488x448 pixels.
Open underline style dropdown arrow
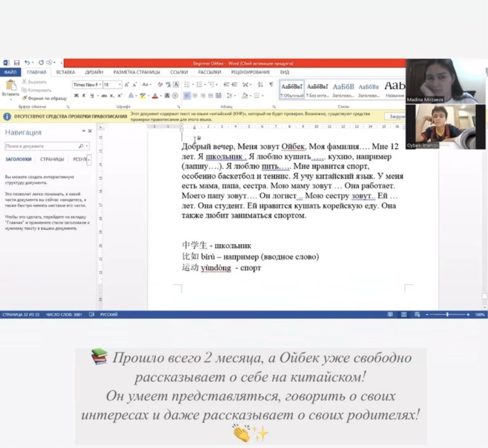tap(98, 96)
